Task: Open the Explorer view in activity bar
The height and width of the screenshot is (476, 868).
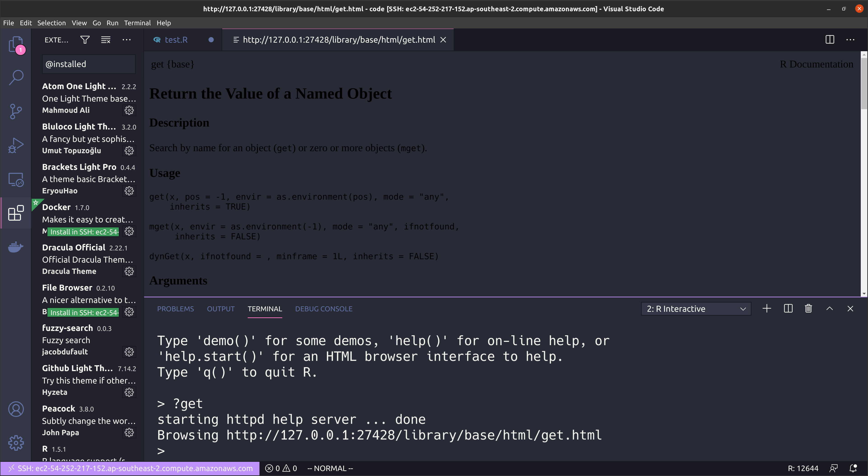Action: pyautogui.click(x=16, y=44)
